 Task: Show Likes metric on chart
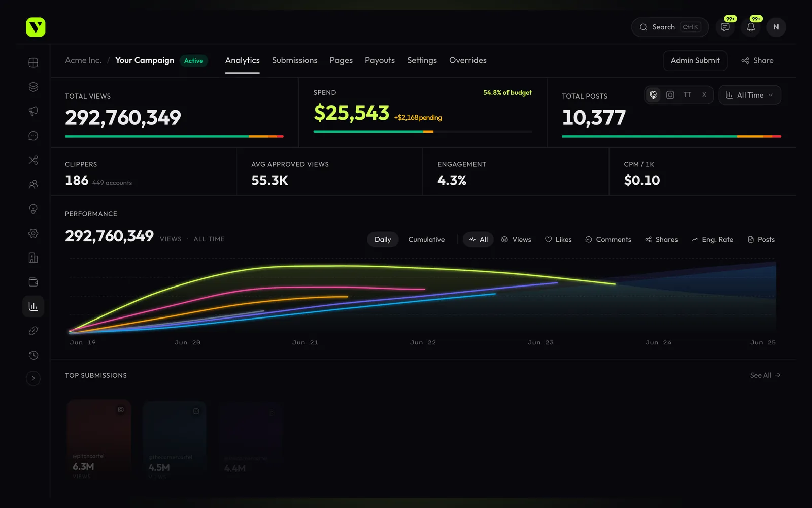pyautogui.click(x=558, y=239)
